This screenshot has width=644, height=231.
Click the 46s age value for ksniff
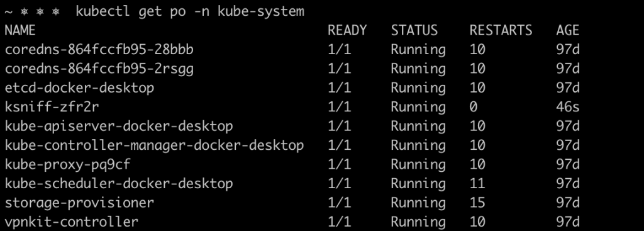(x=568, y=107)
